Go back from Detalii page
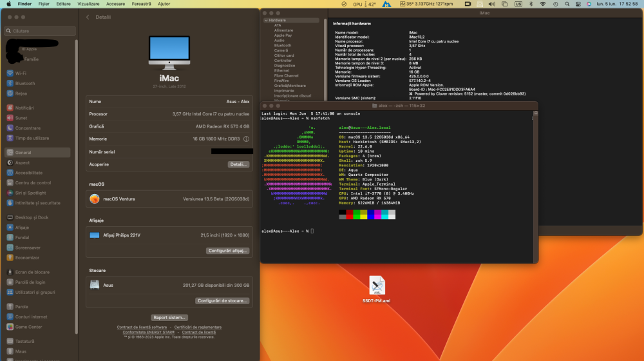This screenshot has height=361, width=644. (88, 17)
